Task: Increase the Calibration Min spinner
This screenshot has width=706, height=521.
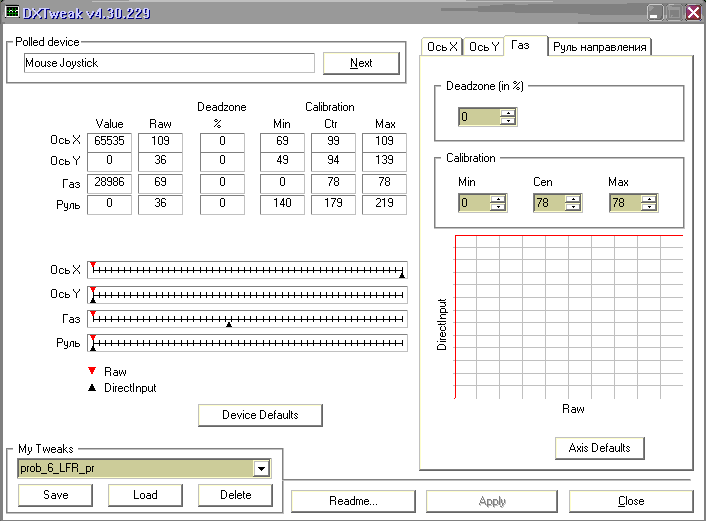Action: click(498, 199)
